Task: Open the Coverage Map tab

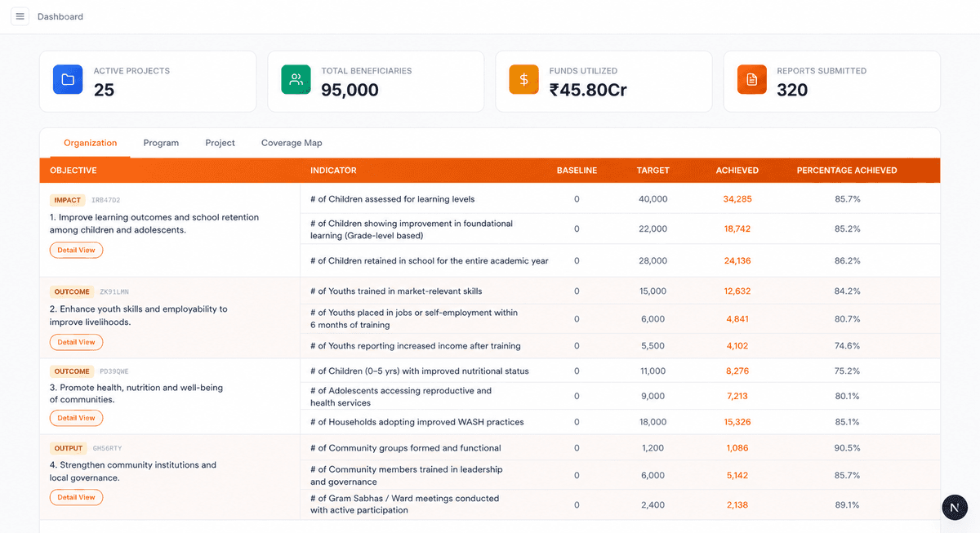Action: pyautogui.click(x=292, y=143)
